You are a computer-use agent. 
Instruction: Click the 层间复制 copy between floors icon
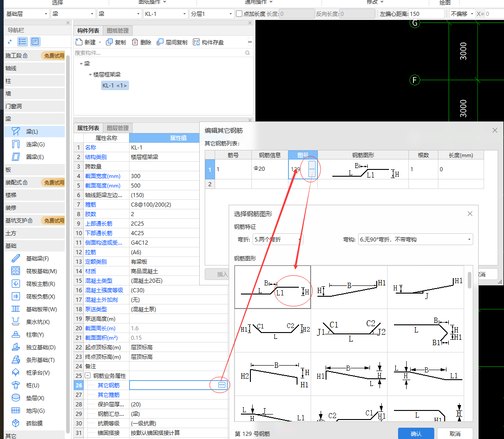point(160,42)
